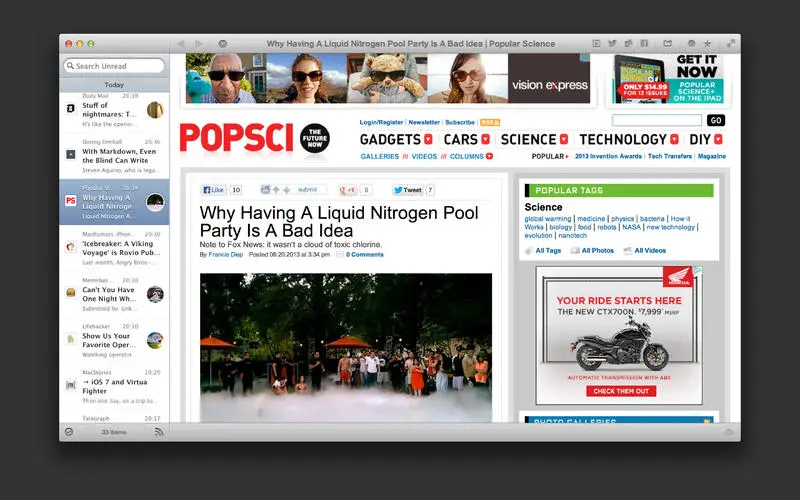Open the SCIENCE dropdown arrow
This screenshot has height=500, width=800.
(564, 139)
